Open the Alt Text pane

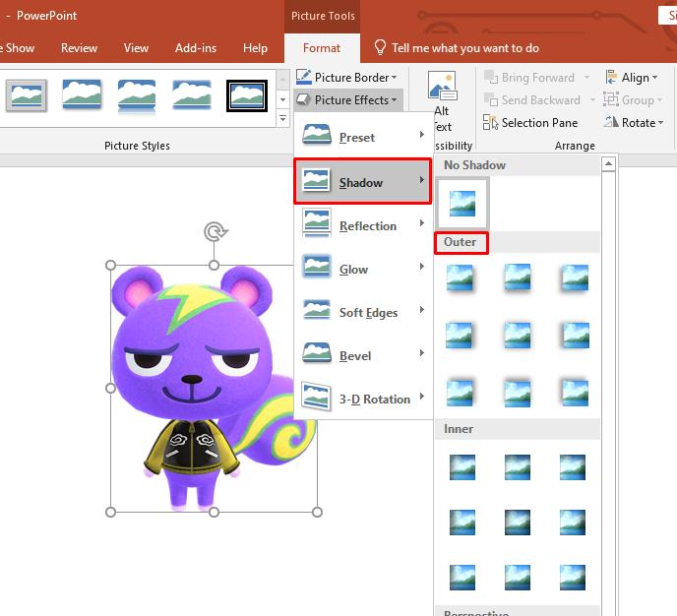[442, 102]
